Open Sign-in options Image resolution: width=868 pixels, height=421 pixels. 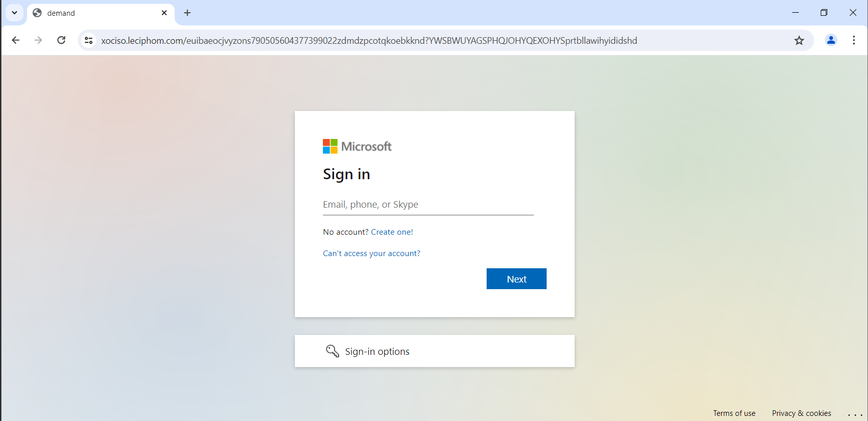pyautogui.click(x=435, y=351)
